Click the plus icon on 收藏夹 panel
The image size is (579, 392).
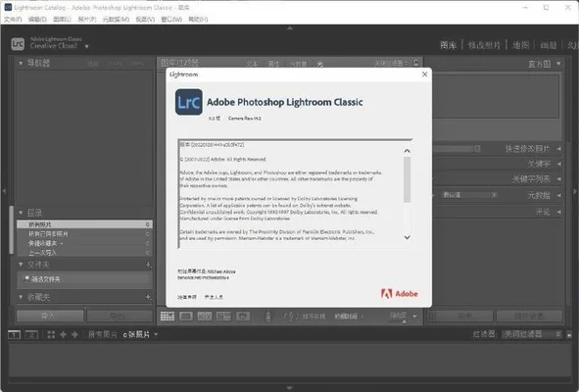pos(148,297)
